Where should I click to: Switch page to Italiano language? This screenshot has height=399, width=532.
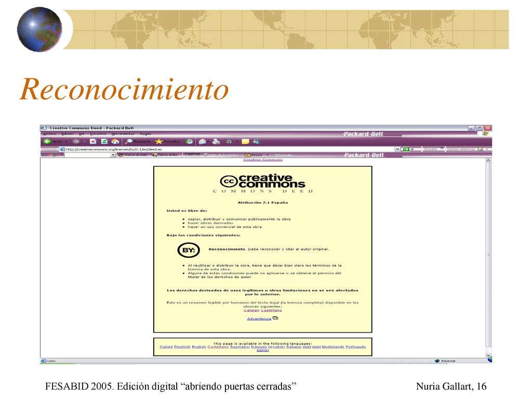click(294, 347)
